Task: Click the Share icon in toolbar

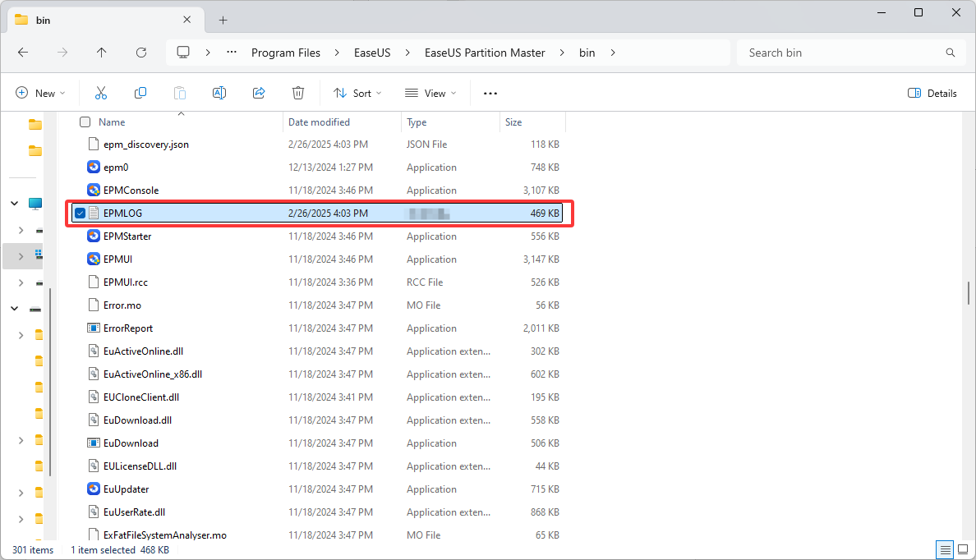Action: pos(259,94)
